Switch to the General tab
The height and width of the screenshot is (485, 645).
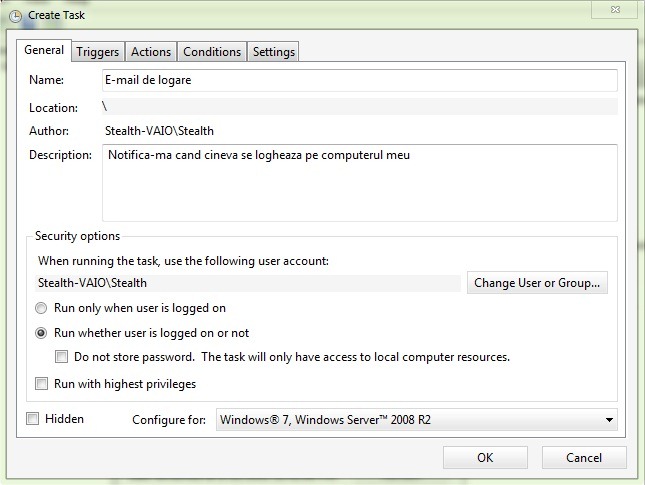tap(44, 50)
